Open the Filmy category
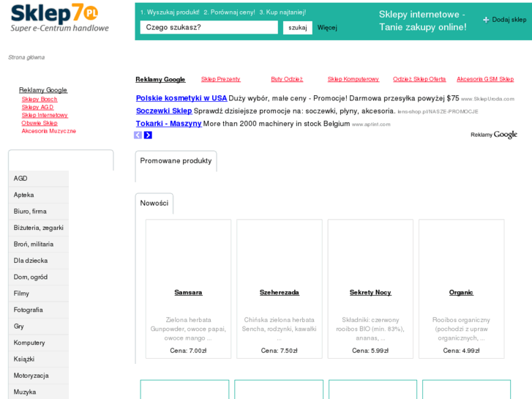The width and height of the screenshot is (532, 399). click(38, 294)
